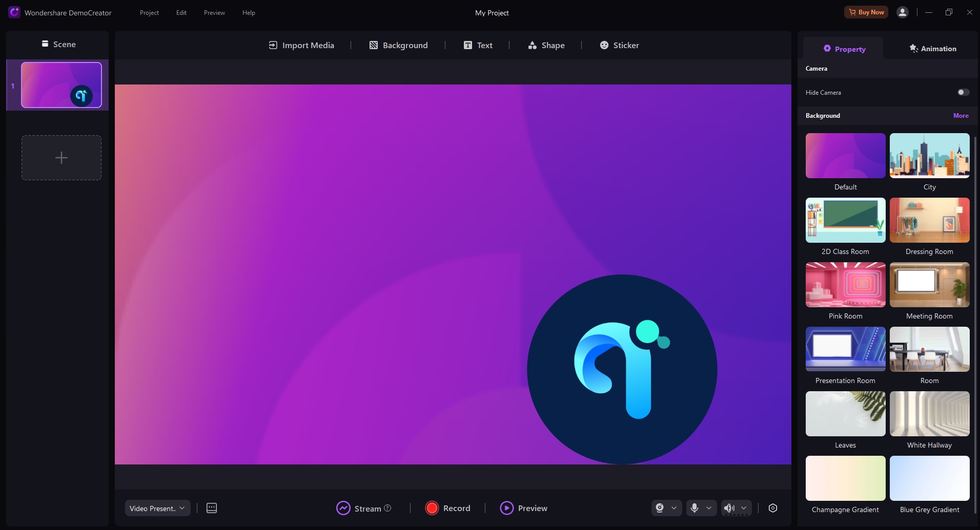Select the Text tool
980x530 pixels.
pyautogui.click(x=478, y=45)
